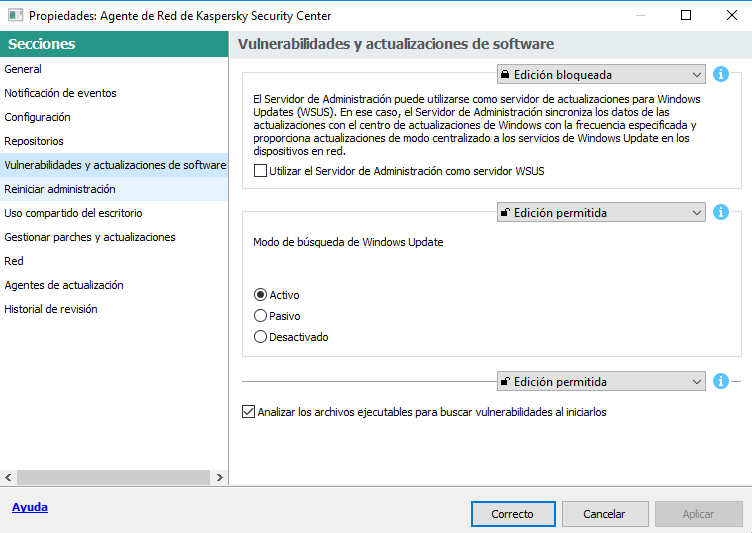
Task: Open the Reiniciar administración section
Action: [114, 189]
